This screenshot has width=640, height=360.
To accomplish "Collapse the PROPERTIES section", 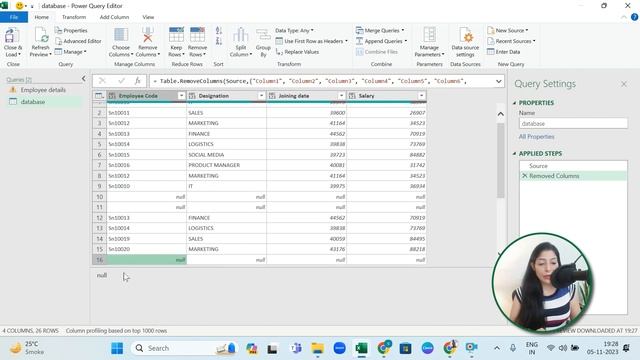I will tap(514, 103).
